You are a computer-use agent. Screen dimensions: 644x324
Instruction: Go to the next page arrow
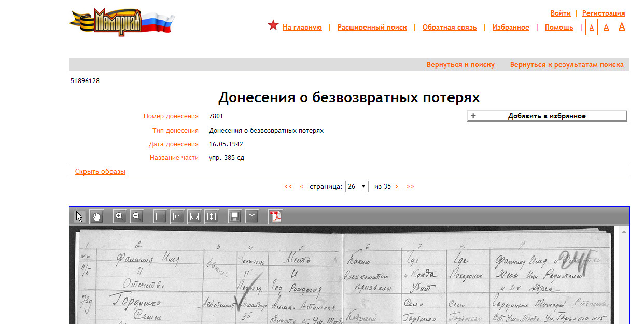pos(397,187)
